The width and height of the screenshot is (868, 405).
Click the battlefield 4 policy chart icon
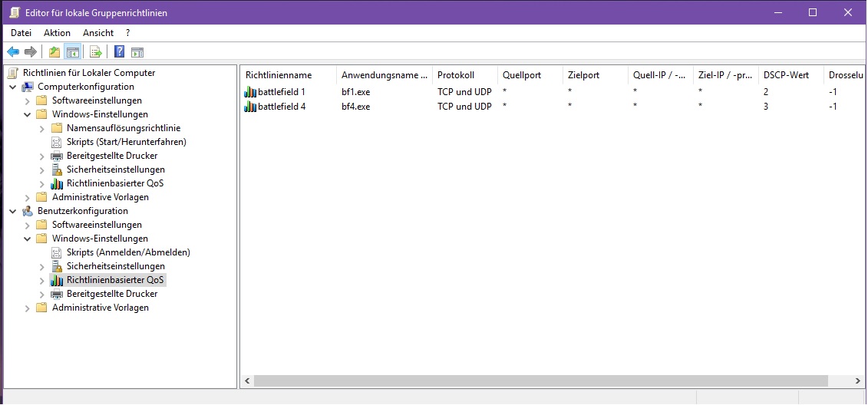(250, 106)
